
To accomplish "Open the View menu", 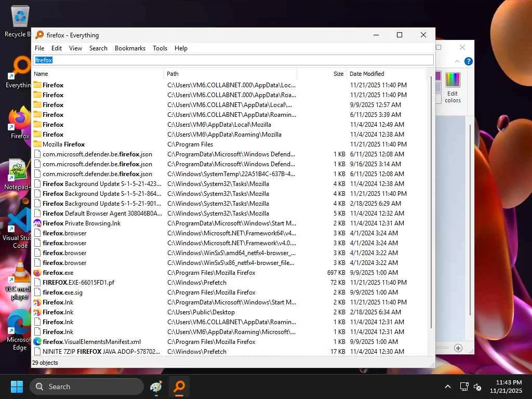I will [75, 48].
